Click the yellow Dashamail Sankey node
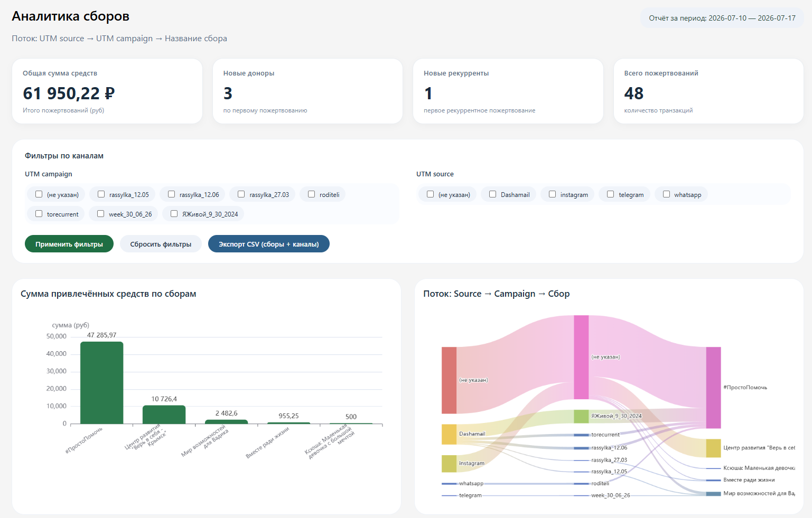Viewport: 812px width, 518px height. (x=449, y=434)
